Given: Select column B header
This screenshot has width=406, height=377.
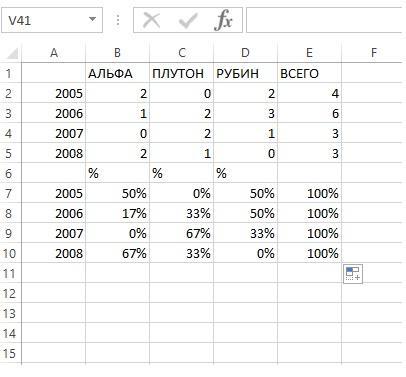Looking at the screenshot, I should (x=117, y=53).
